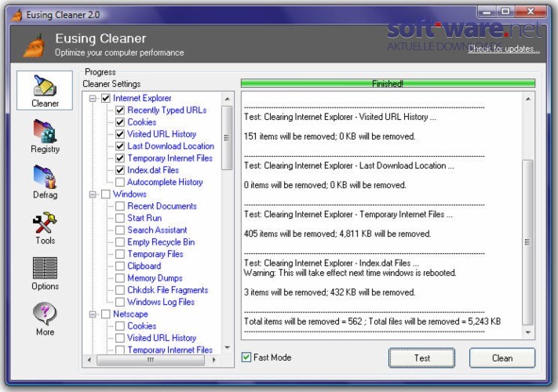Uncheck Recently Typed URLs
Screen dimensions: 558x392
point(120,111)
